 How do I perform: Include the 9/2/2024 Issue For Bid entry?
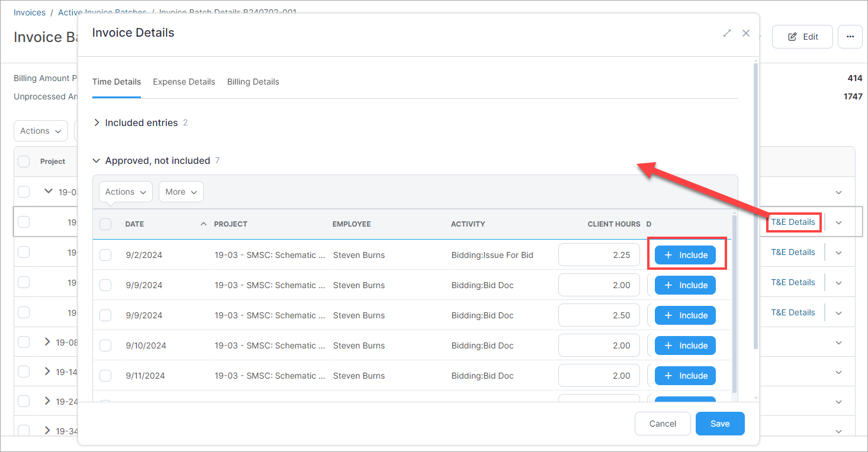(685, 255)
